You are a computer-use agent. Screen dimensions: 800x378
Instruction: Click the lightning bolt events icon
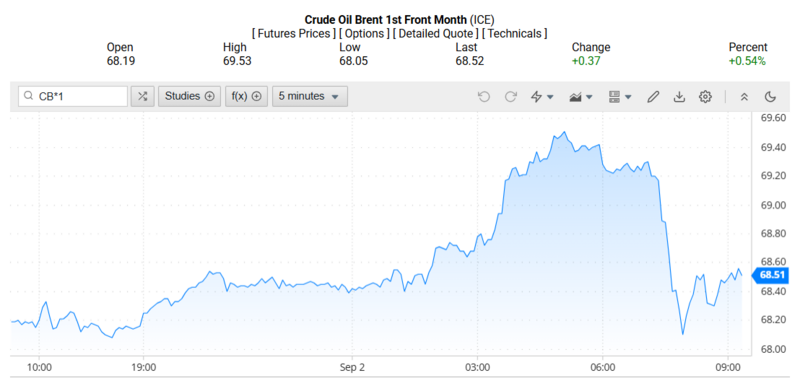tap(536, 96)
